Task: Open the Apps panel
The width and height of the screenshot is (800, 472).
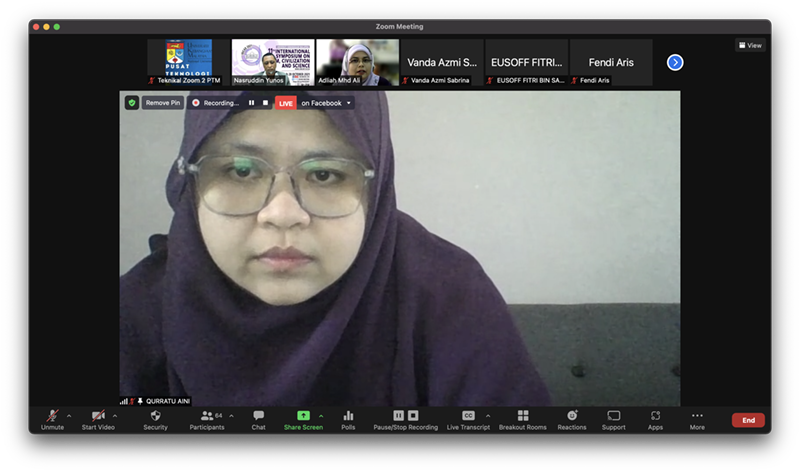Action: 655,417
